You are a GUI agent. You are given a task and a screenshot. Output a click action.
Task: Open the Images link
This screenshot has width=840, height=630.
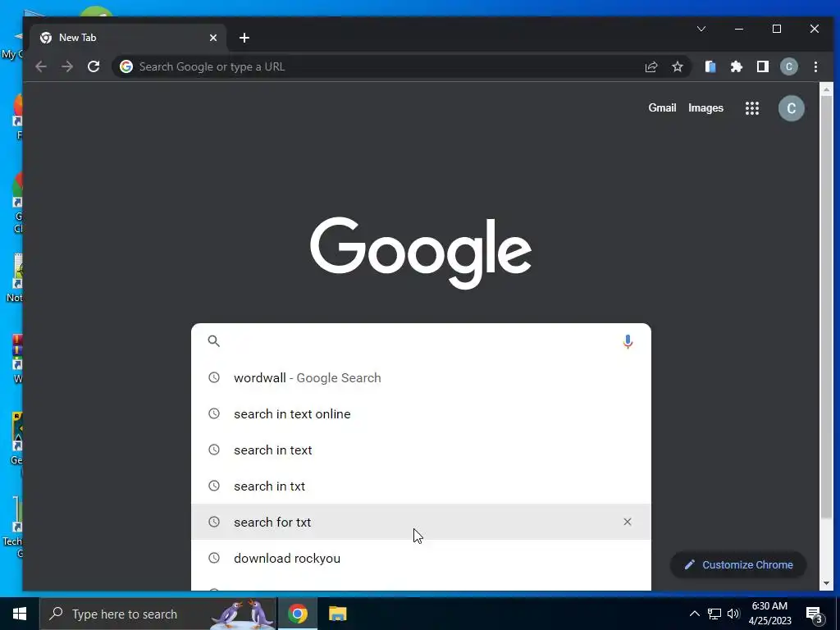(x=705, y=107)
